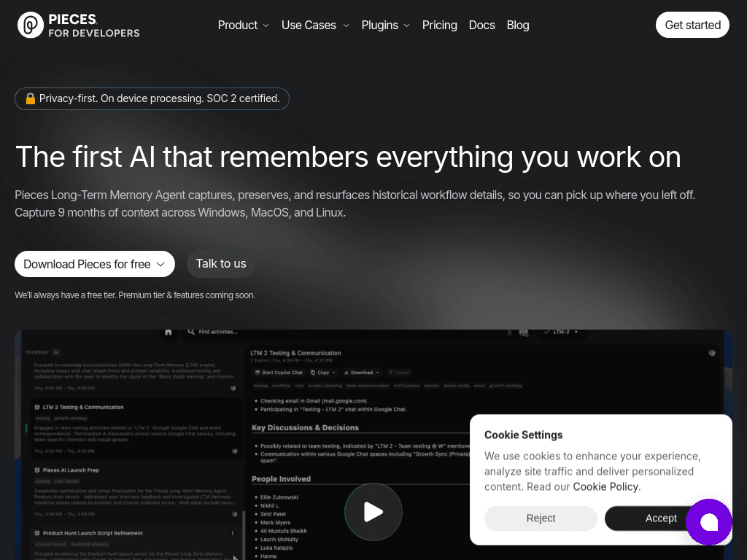This screenshot has width=747, height=560.
Task: Click the search icon beside Find activities
Action: point(191,332)
